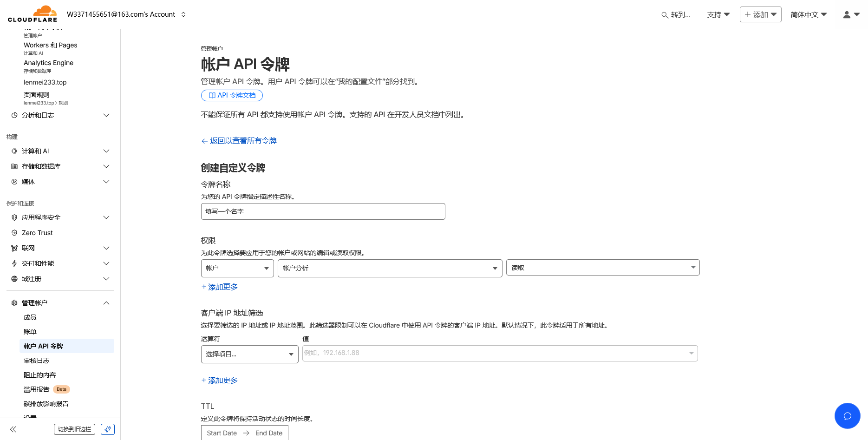Collapse the sidebar with double-chevron icon

pos(13,429)
